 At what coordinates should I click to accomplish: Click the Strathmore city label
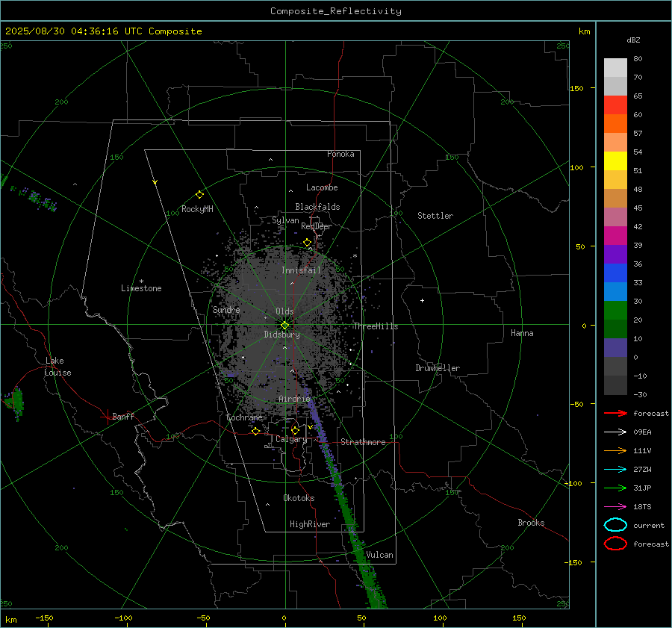coord(363,442)
